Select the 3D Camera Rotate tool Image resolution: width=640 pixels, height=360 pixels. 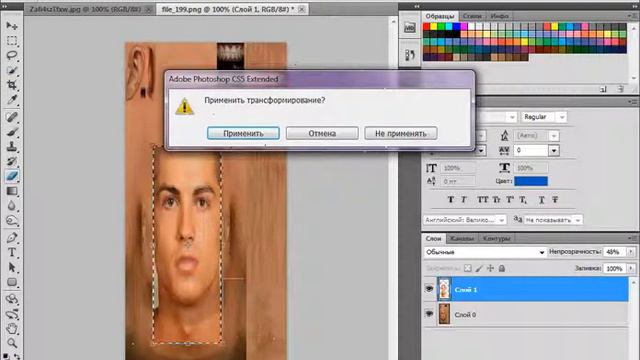(x=11, y=314)
